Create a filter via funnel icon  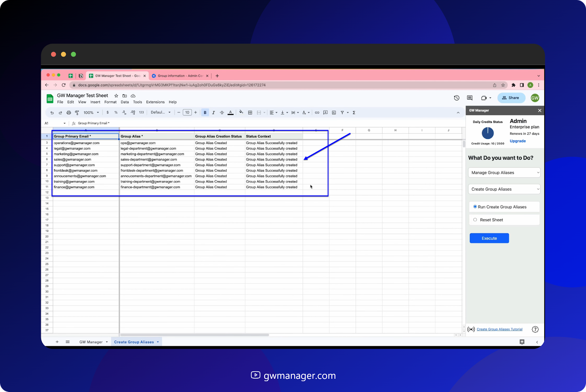[x=342, y=112]
